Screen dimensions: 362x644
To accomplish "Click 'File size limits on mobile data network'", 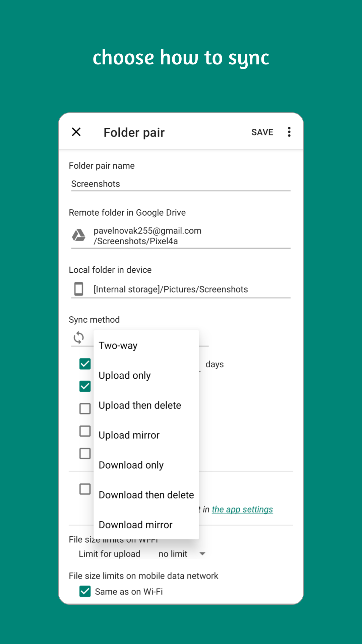I will pos(143,576).
